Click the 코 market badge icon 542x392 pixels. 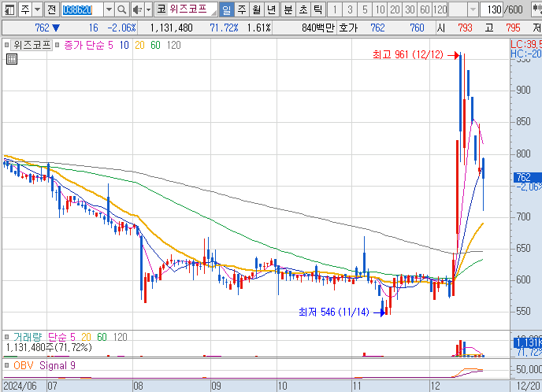161,9
